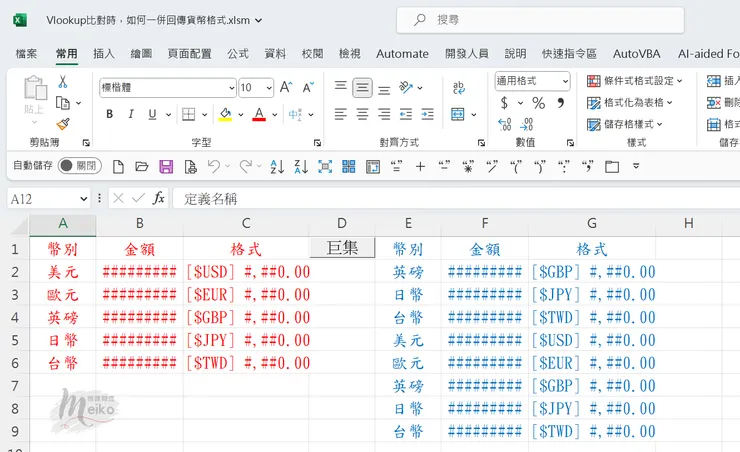Toggle the AutoSave switch
Image resolution: width=740 pixels, height=452 pixels.
[79, 166]
